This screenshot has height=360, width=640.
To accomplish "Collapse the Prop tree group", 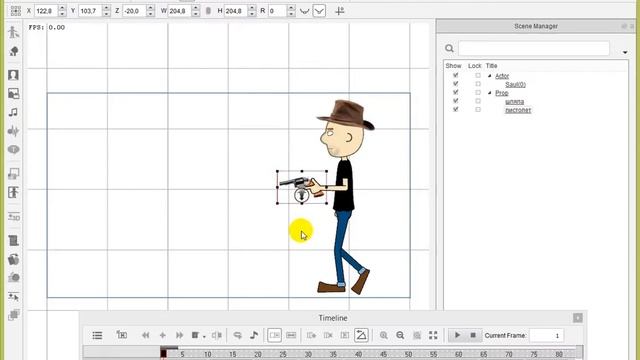I will (489, 93).
